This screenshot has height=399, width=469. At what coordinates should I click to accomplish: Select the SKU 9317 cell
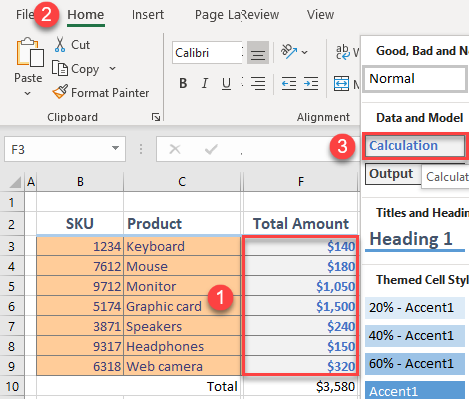click(x=80, y=346)
